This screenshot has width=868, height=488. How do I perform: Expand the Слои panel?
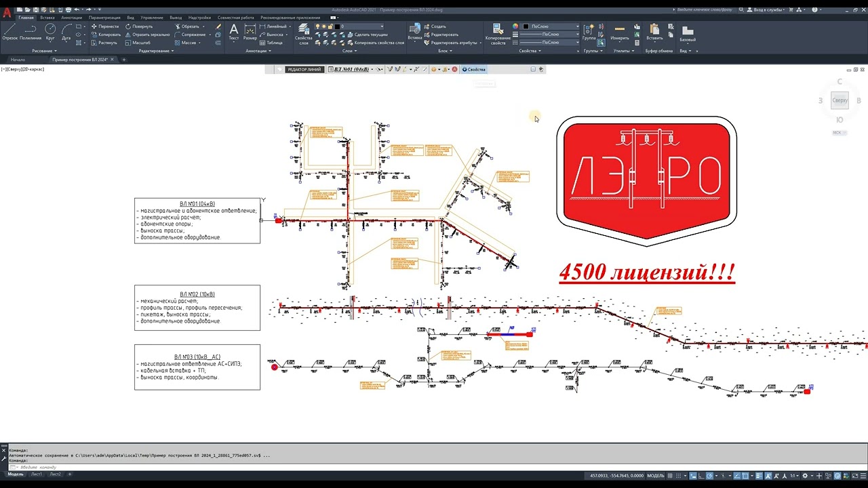tap(349, 51)
